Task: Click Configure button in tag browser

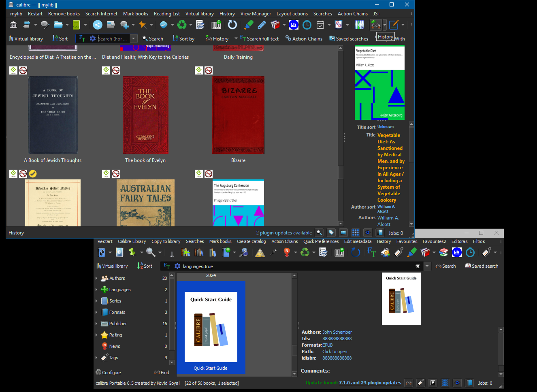Action: 108,373
